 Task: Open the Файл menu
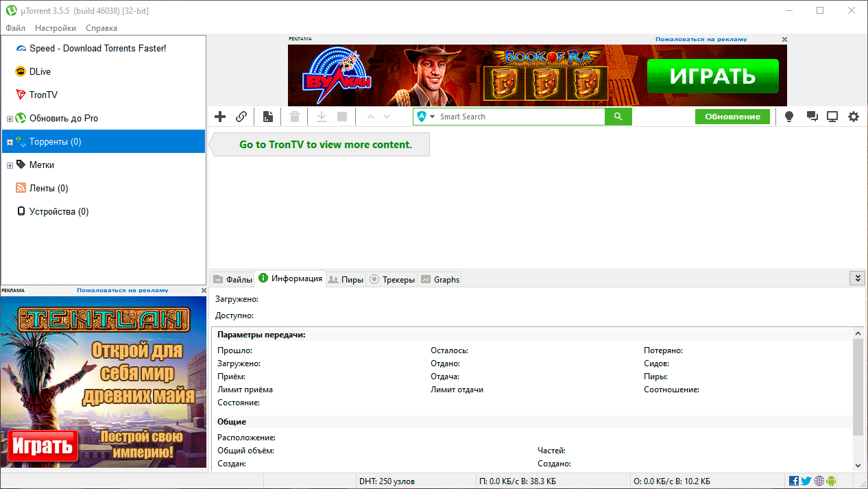point(15,28)
